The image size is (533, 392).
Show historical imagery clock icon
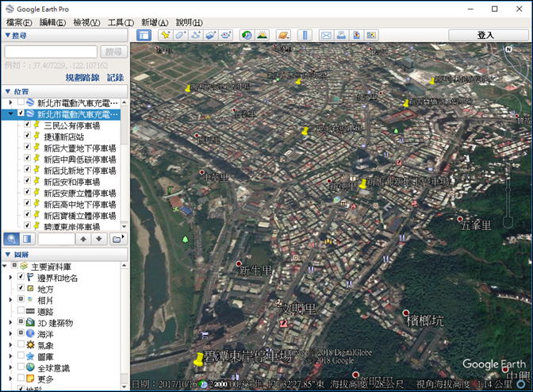[x=247, y=35]
